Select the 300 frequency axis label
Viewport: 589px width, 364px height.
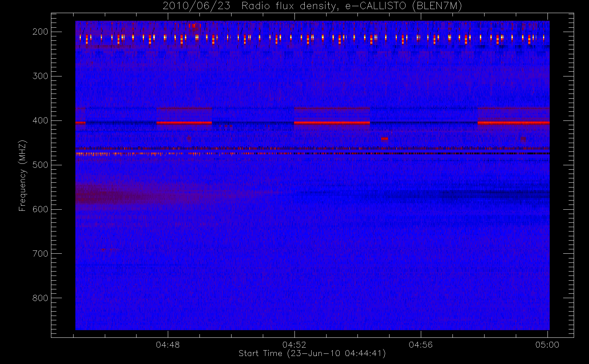click(40, 76)
